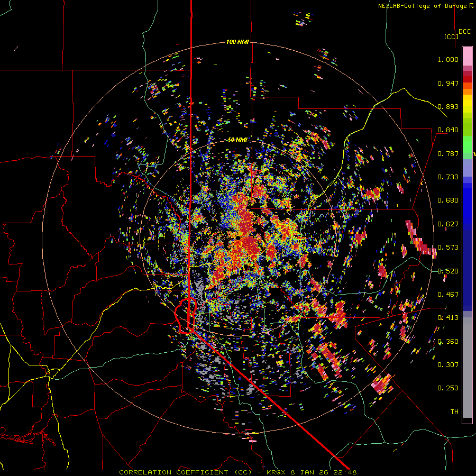
Task: Select the 1.000 legend value
Action: coord(448,60)
